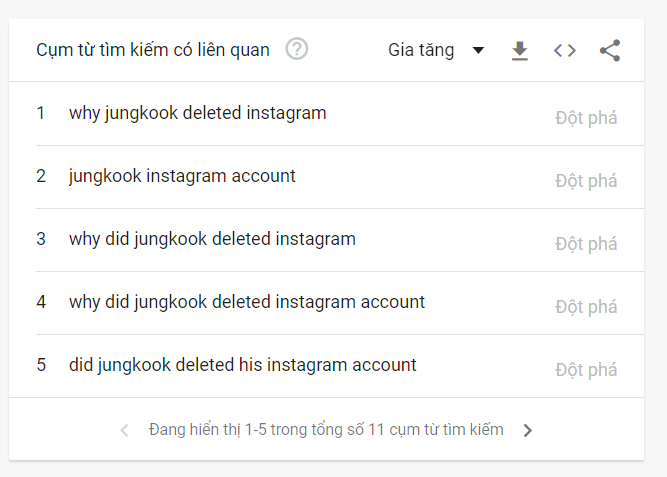This screenshot has height=477, width=667.
Task: Open query 'why did jungkook deleted instagram'
Action: [x=212, y=239]
